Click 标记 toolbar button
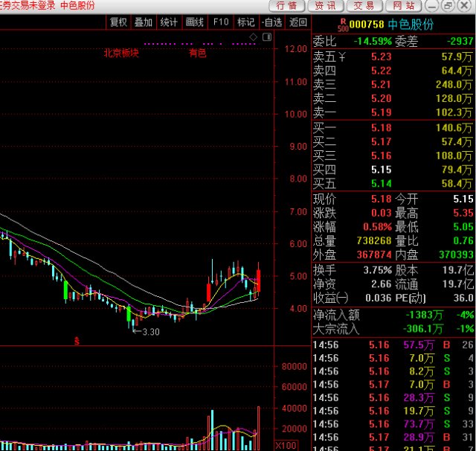The image size is (476, 451). (246, 22)
